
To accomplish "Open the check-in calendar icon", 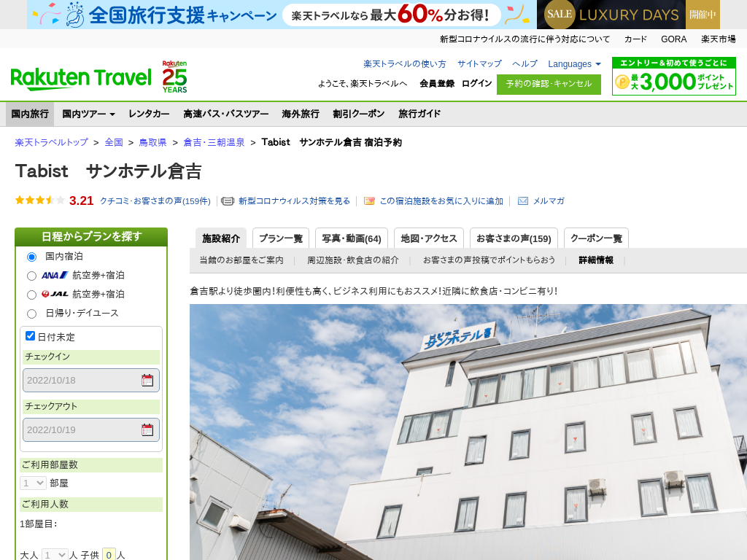I will click(147, 380).
